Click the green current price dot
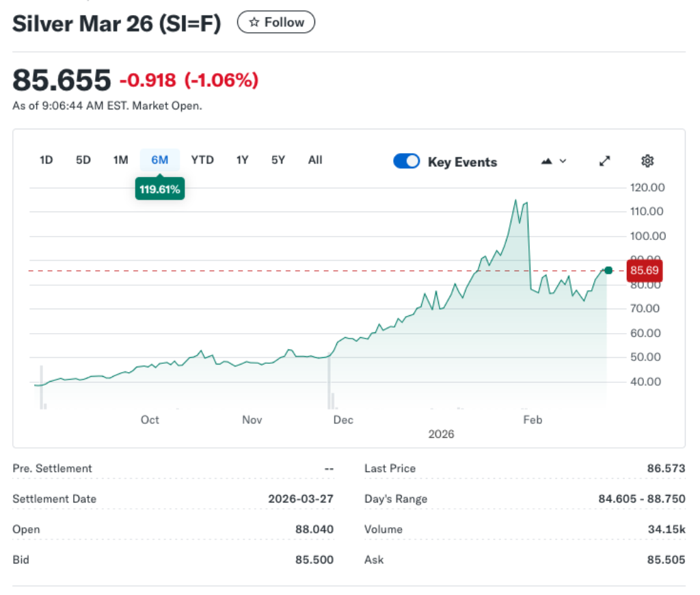700x595 pixels. point(608,270)
